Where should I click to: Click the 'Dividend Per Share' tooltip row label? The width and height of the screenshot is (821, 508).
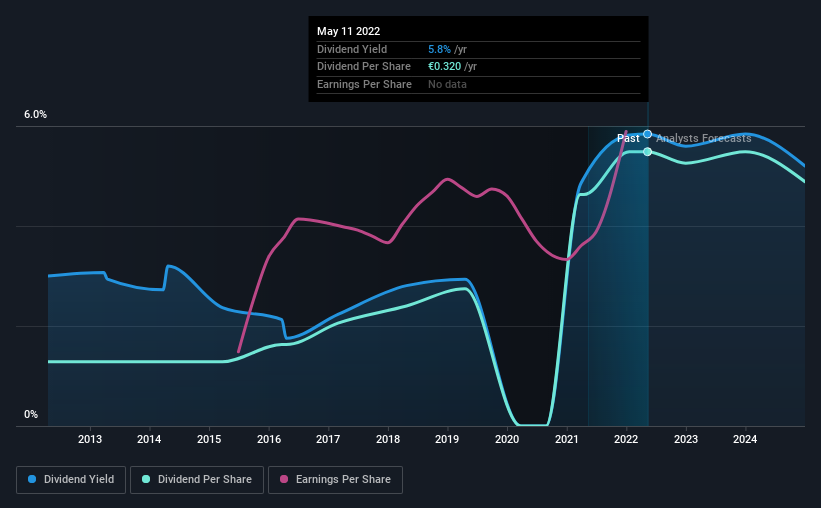[364, 67]
